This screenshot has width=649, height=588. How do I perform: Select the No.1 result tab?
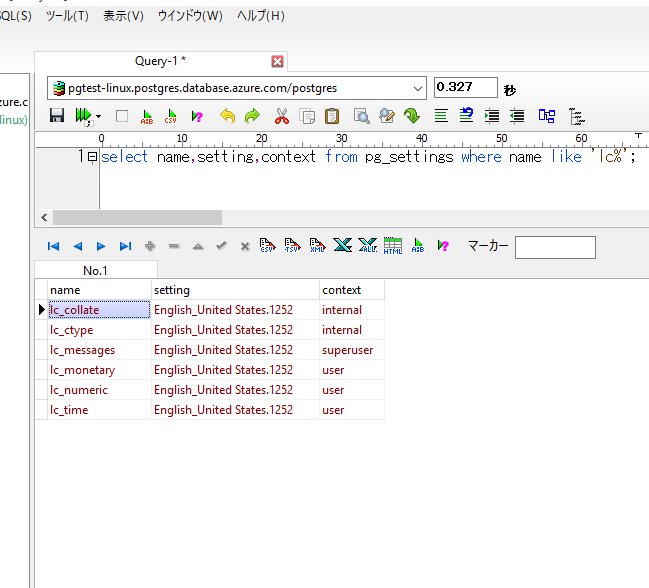tap(95, 270)
